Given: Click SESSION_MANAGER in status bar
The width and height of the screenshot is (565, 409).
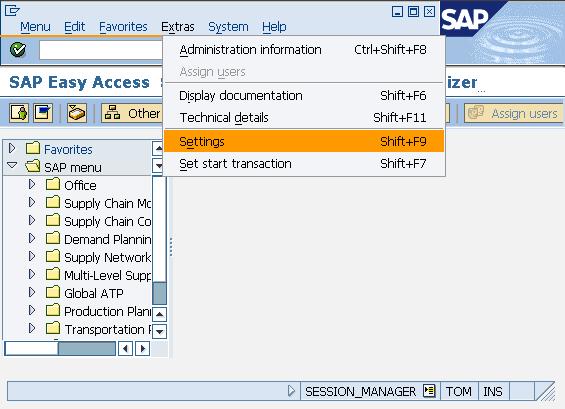Looking at the screenshot, I should [x=360, y=391].
